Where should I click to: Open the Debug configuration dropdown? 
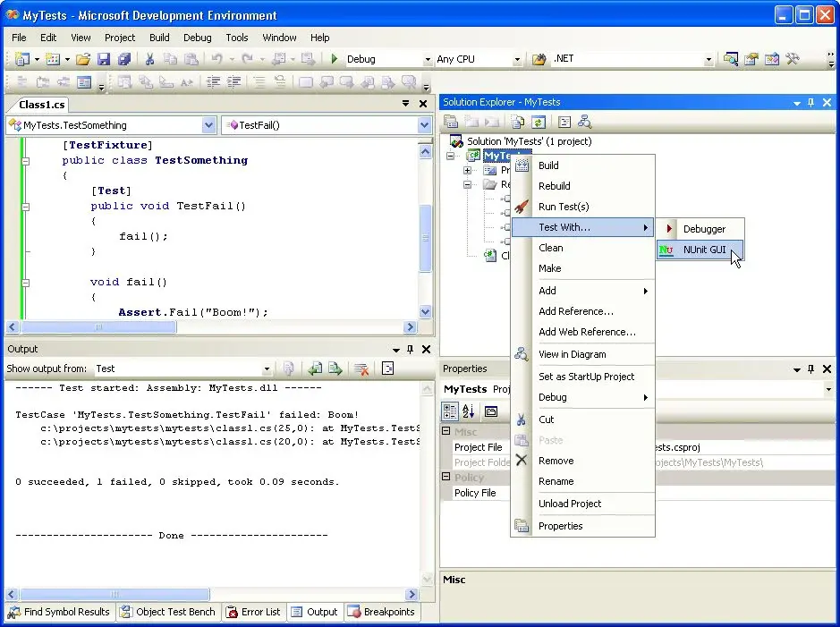pos(427,59)
